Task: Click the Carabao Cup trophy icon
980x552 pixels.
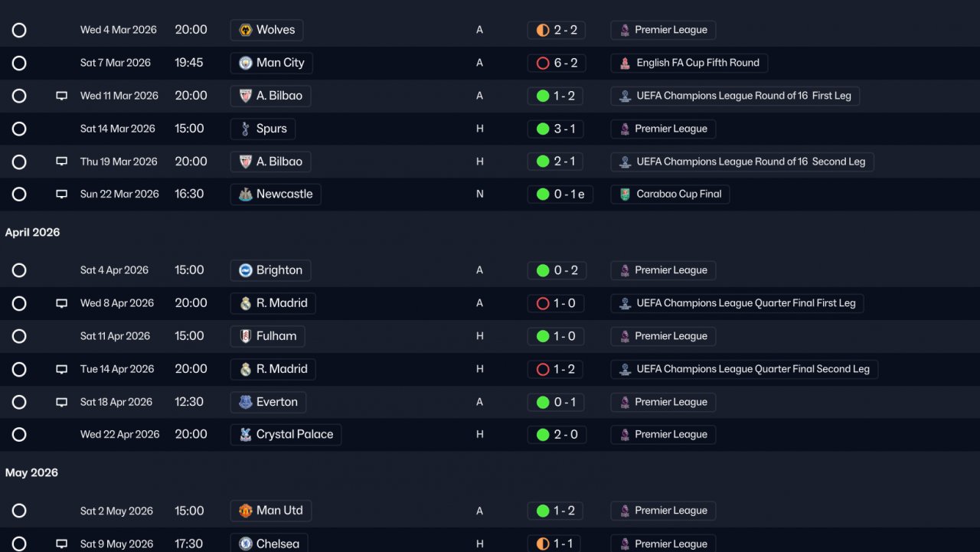Action: pyautogui.click(x=626, y=194)
